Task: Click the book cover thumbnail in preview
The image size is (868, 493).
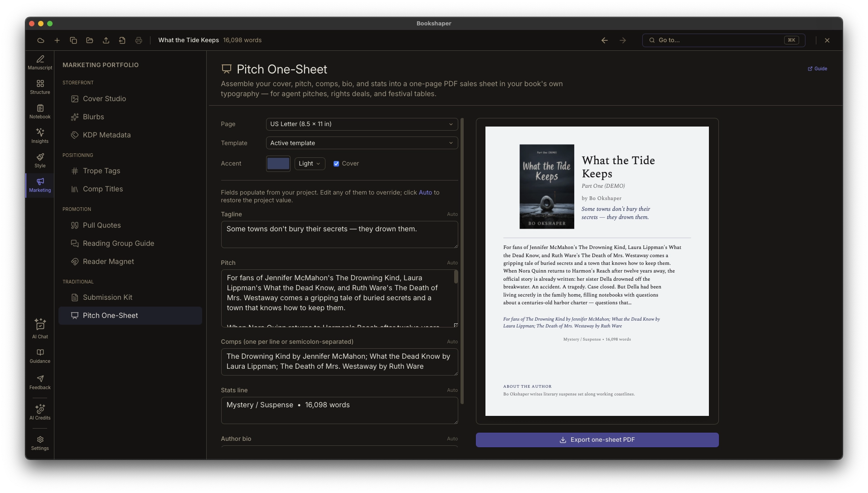Action: pos(547,186)
